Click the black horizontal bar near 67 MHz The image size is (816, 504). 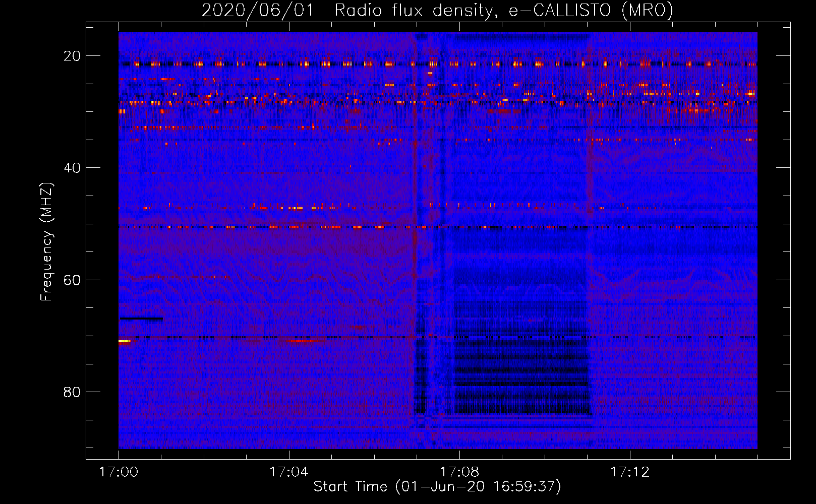pyautogui.click(x=141, y=319)
